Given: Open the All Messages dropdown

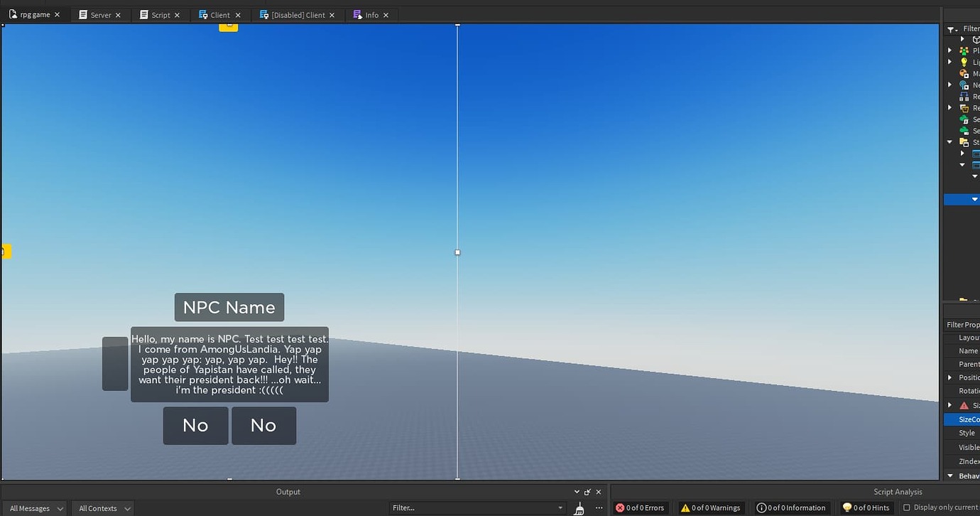Looking at the screenshot, I should (x=32, y=508).
